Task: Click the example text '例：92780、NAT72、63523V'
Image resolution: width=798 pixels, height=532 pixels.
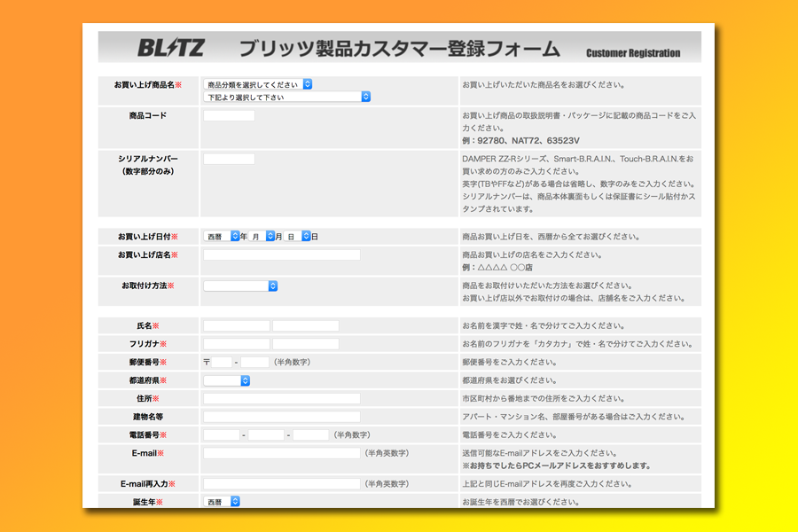Action: 521,140
